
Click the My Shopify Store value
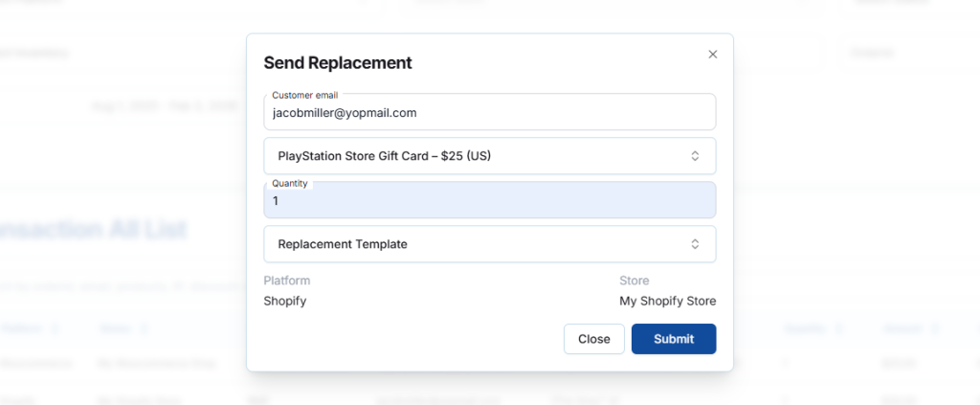click(667, 301)
